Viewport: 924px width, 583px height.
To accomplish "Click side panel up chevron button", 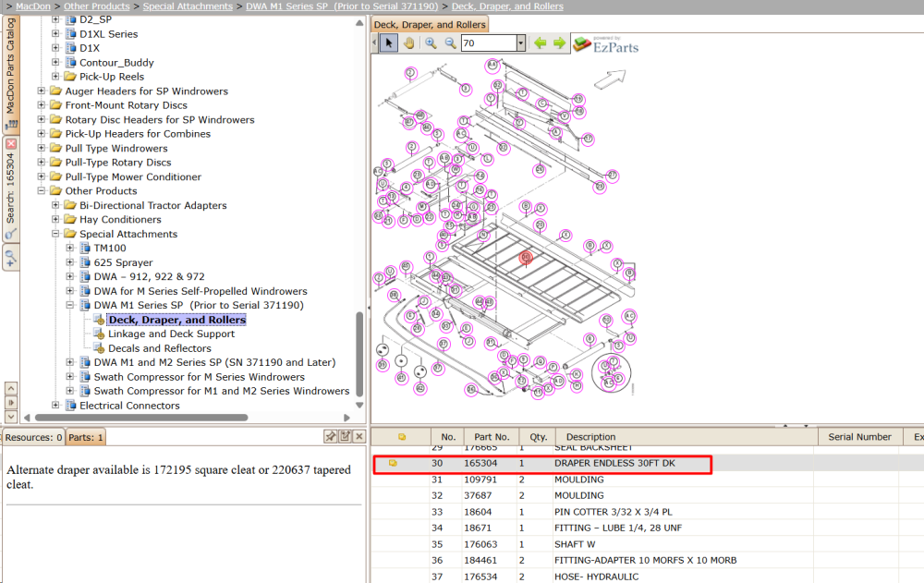I will pos(10,388).
